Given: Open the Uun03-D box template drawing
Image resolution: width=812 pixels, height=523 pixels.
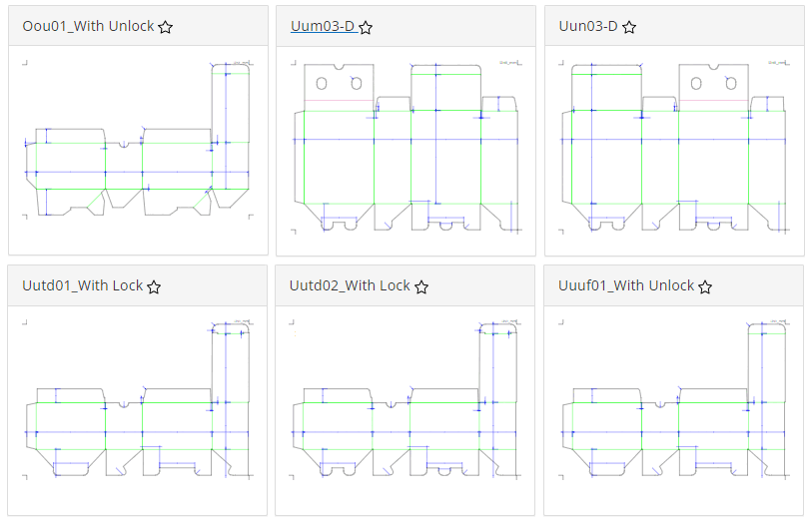Looking at the screenshot, I should 675,147.
